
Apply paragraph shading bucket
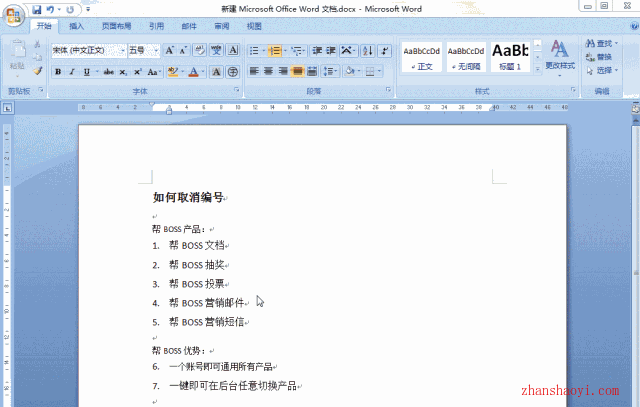pyautogui.click(x=349, y=71)
